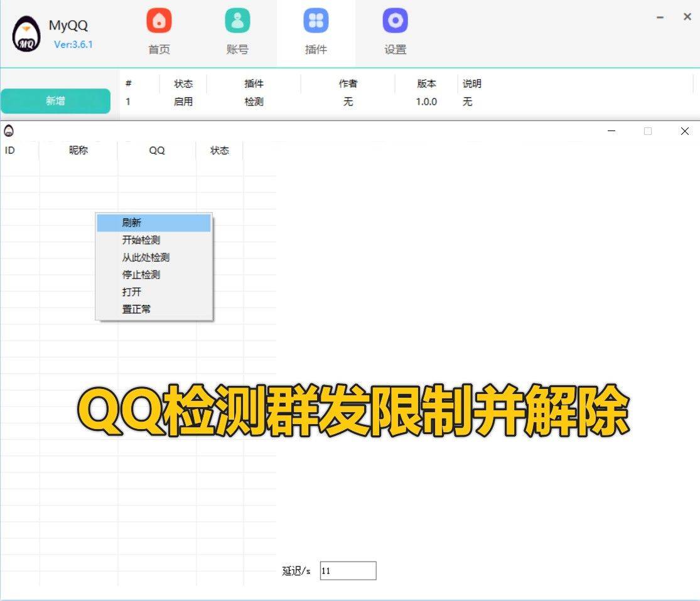700x601 pixels.
Task: Click the version cell 1.0.0
Action: pyautogui.click(x=426, y=102)
